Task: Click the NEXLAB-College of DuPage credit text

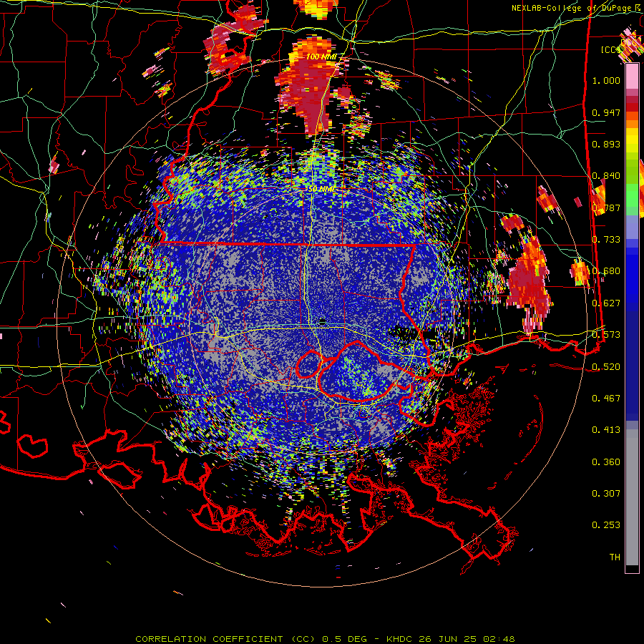Action: (x=572, y=8)
